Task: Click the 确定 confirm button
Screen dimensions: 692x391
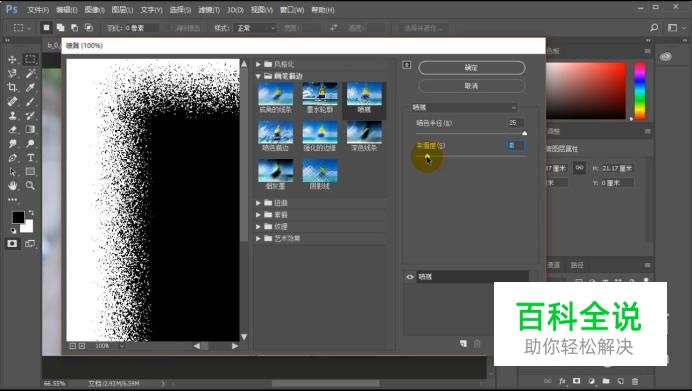Action: click(x=472, y=68)
